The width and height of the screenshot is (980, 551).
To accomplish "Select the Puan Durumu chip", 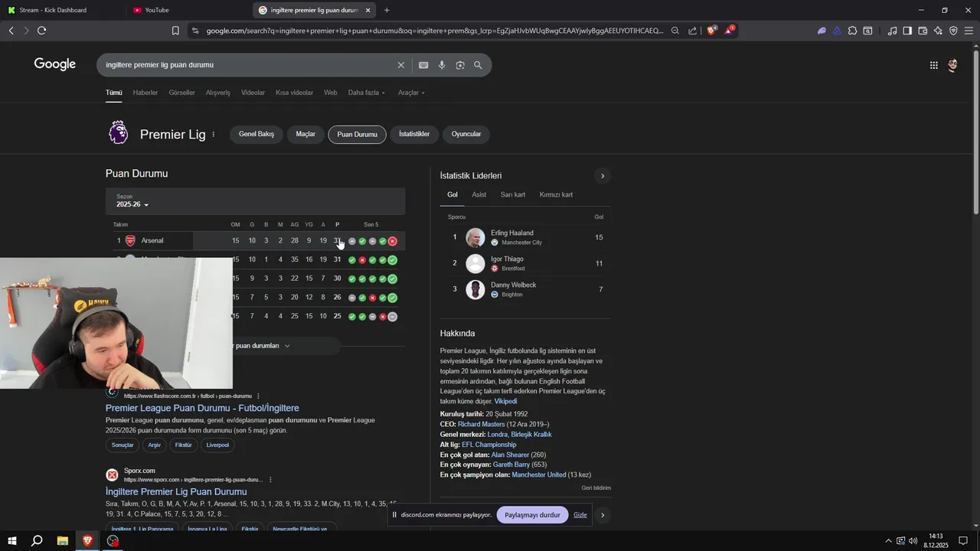I will click(358, 134).
